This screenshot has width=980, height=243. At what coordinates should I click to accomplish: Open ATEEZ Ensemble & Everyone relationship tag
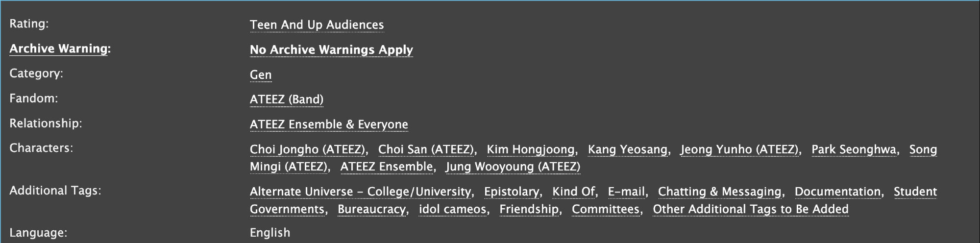pos(329,124)
